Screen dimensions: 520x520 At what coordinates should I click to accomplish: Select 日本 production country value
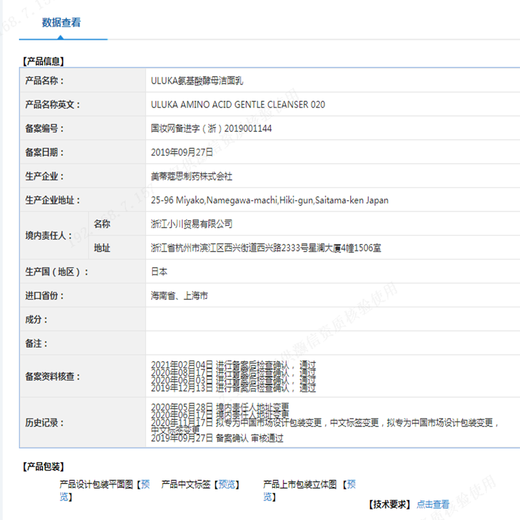(x=159, y=272)
